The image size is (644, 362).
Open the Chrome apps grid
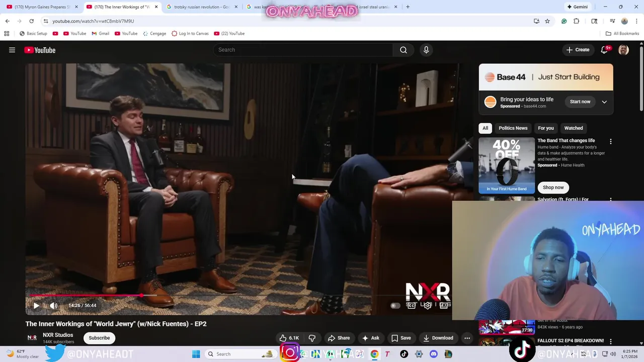[x=7, y=34]
